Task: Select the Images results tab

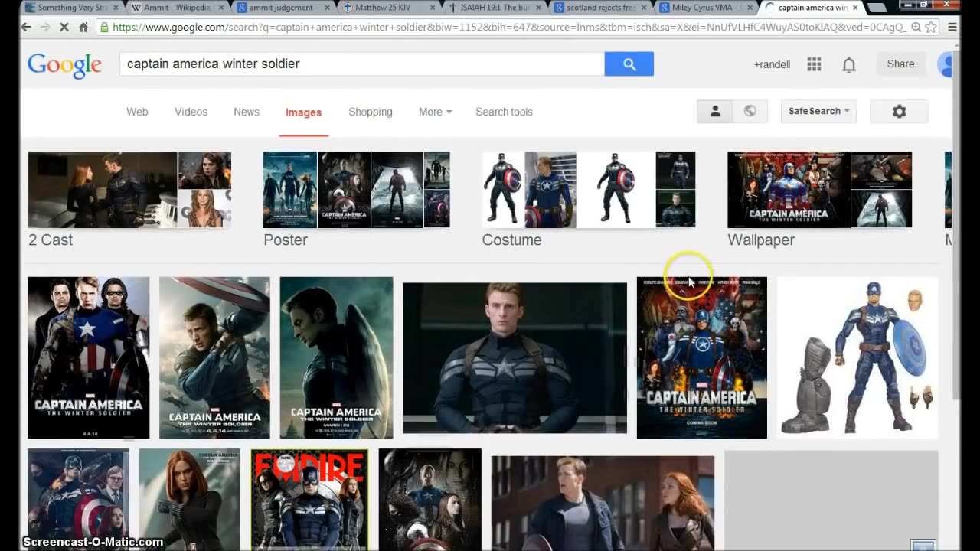Action: tap(303, 112)
